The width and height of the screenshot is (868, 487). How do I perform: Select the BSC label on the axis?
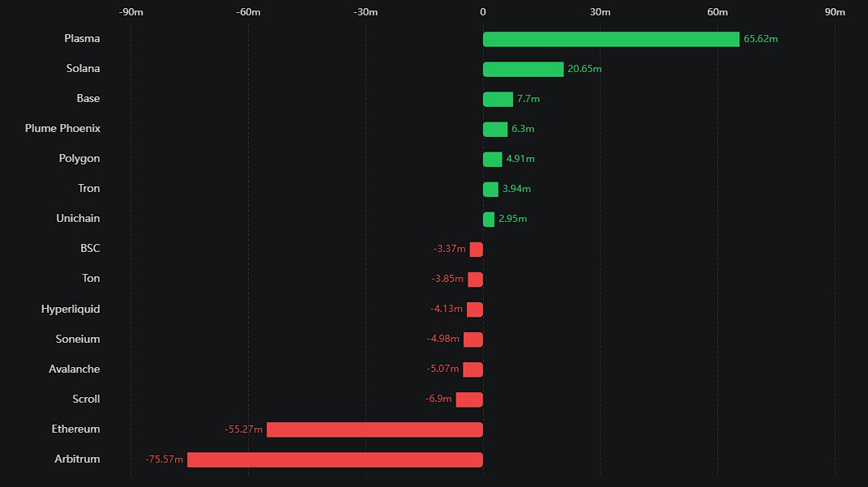click(90, 249)
